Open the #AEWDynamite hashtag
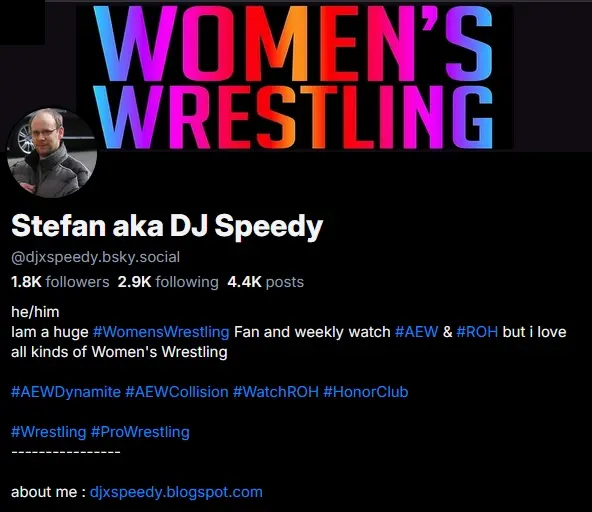The image size is (592, 512). pyautogui.click(x=66, y=392)
